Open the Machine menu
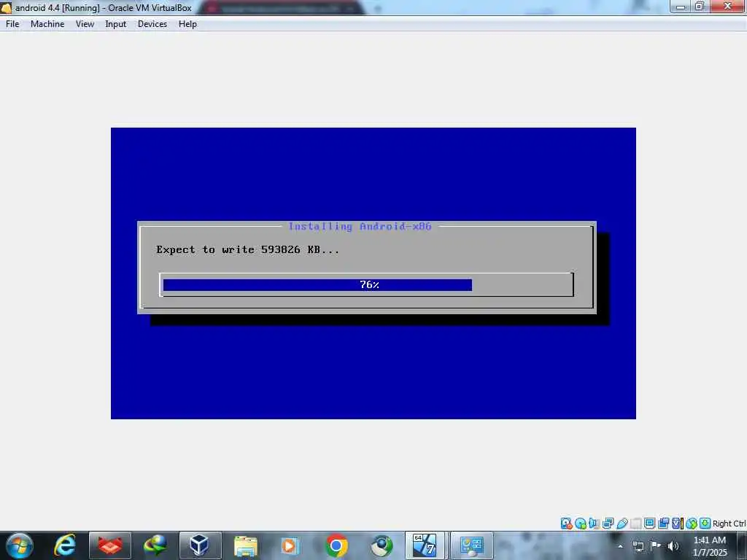747x560 pixels. click(x=47, y=24)
